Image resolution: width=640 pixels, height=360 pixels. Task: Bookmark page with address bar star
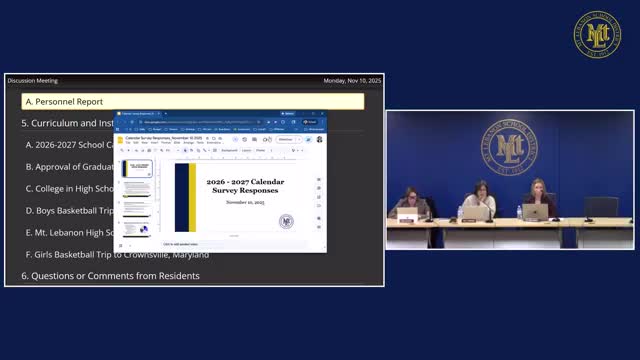[x=259, y=122]
